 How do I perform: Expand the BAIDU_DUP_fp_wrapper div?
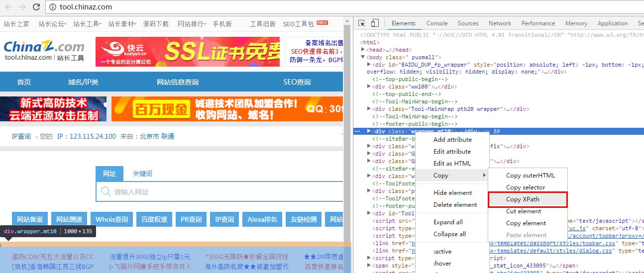click(x=369, y=65)
